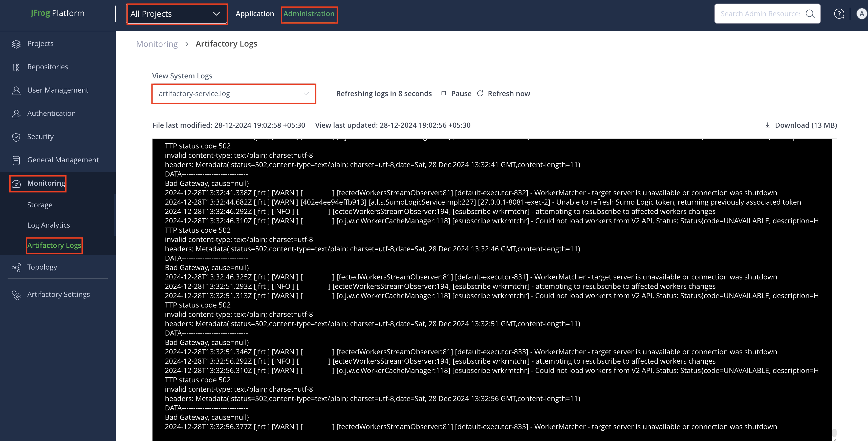Expand the artifactory-service.log file selector
Viewport: 868px width, 441px height.
click(x=233, y=94)
